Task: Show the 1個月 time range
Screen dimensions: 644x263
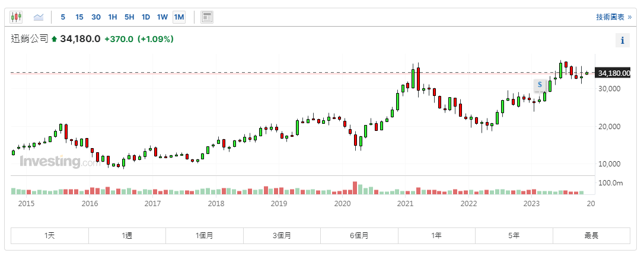Action: point(205,235)
